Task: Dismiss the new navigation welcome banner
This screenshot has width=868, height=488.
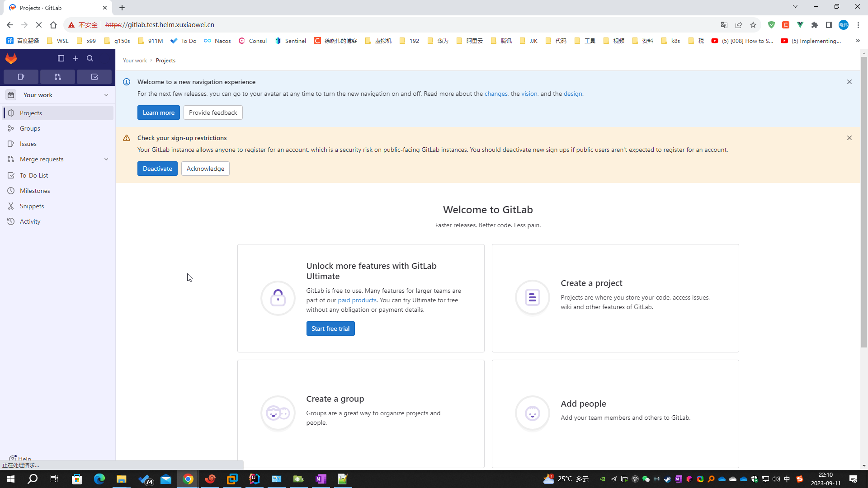Action: click(849, 82)
